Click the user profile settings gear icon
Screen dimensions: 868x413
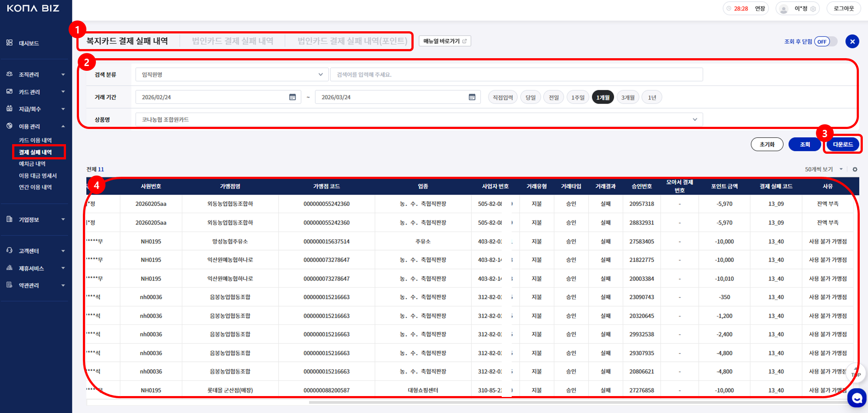point(813,9)
